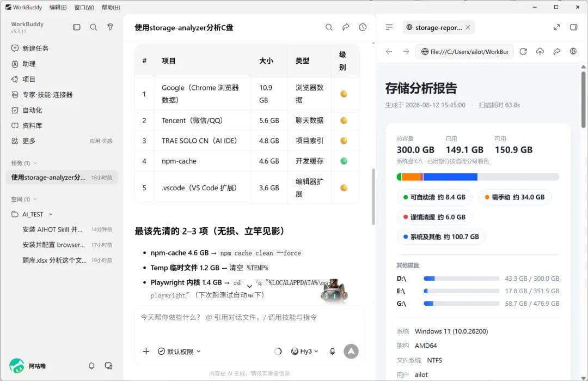Click the npm-cache table row

pyautogui.click(x=247, y=161)
